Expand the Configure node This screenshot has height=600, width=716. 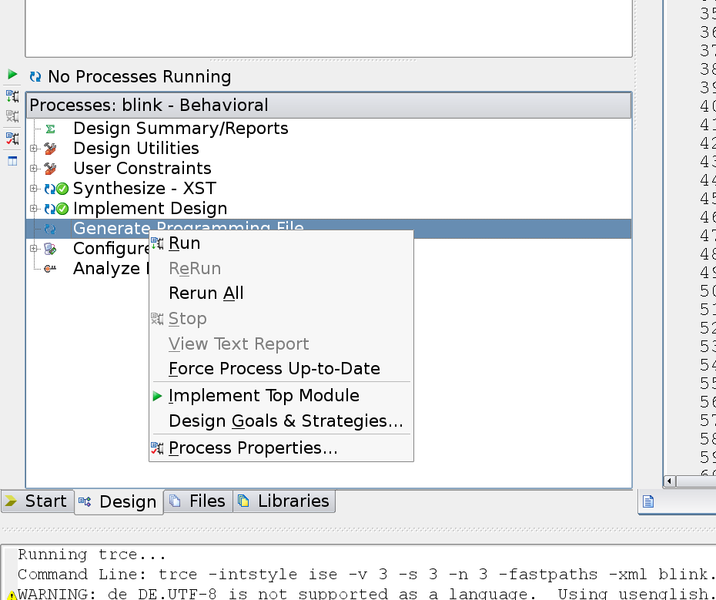point(33,248)
